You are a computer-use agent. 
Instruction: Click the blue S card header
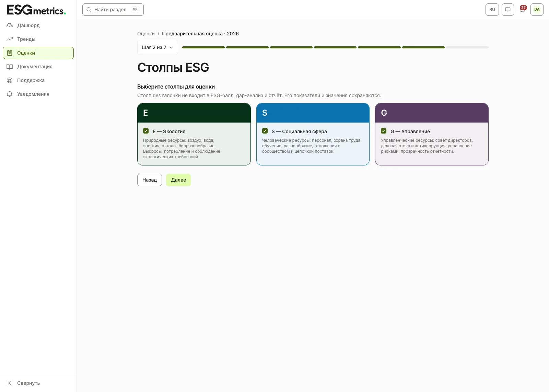313,113
